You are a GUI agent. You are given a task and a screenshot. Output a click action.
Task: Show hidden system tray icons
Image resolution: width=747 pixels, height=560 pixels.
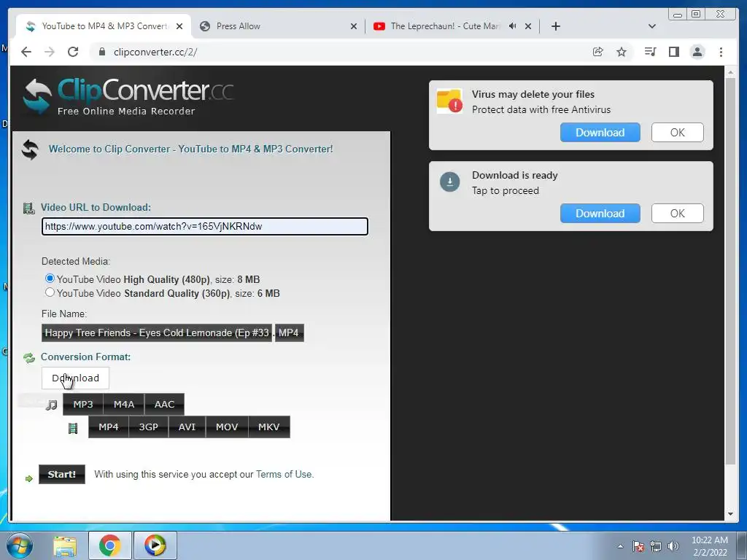[620, 546]
